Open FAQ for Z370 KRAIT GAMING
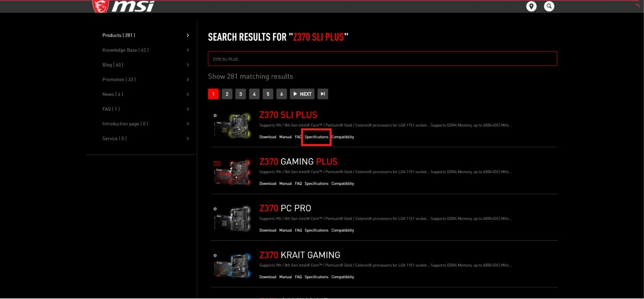Screen dimensions: 644x299 pos(298,277)
